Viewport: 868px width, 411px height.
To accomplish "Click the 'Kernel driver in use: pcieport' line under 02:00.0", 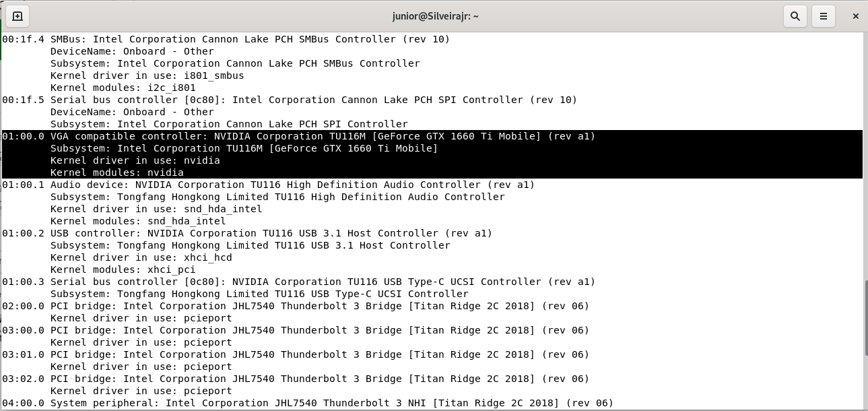I will (x=141, y=318).
